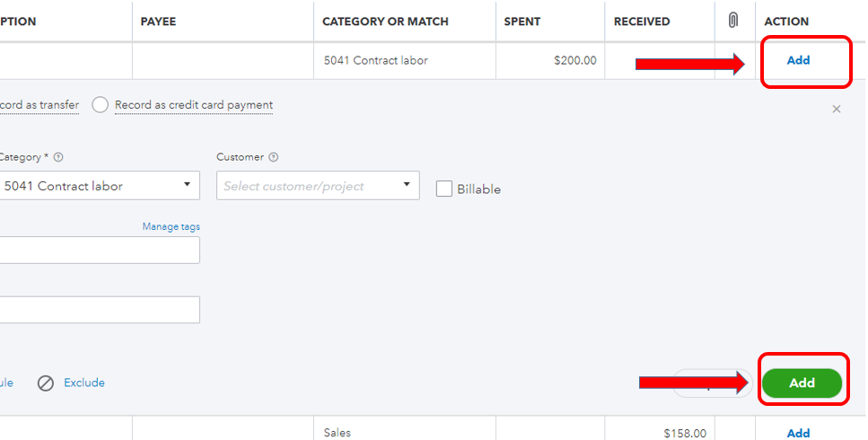Click the tags input field
The width and height of the screenshot is (868, 440).
point(99,251)
